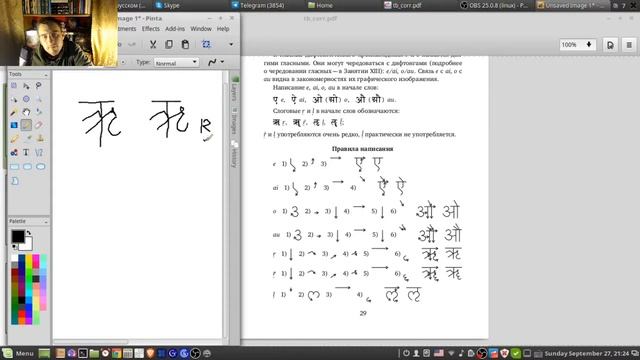The image size is (640, 360).
Task: Click the black primary color swatch
Action: [x=18, y=236]
